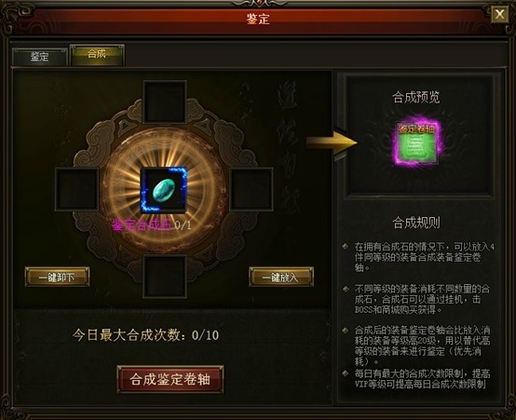Click the 鉴定合成石 0/1 label
This screenshot has height=420, width=516.
pyautogui.click(x=151, y=225)
